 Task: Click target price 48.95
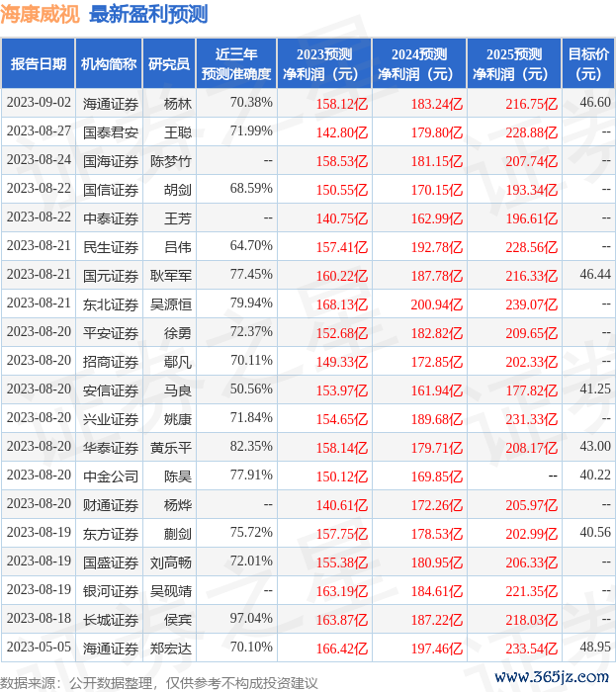595,648
